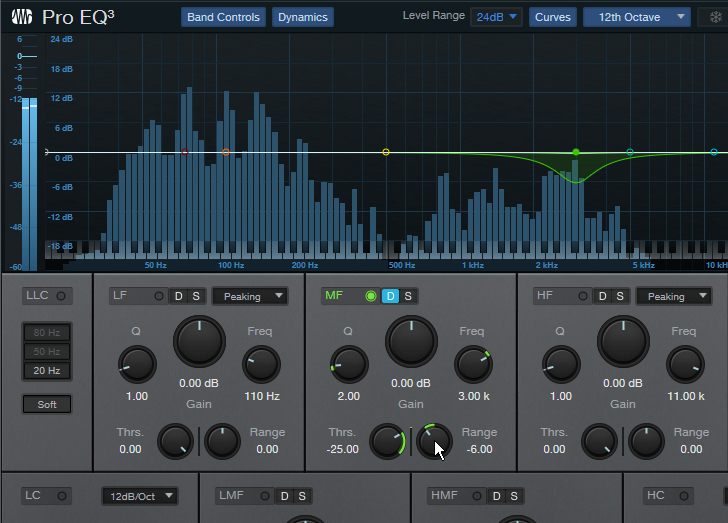Click the Soft button under LLC
This screenshot has width=728, height=523.
[47, 404]
